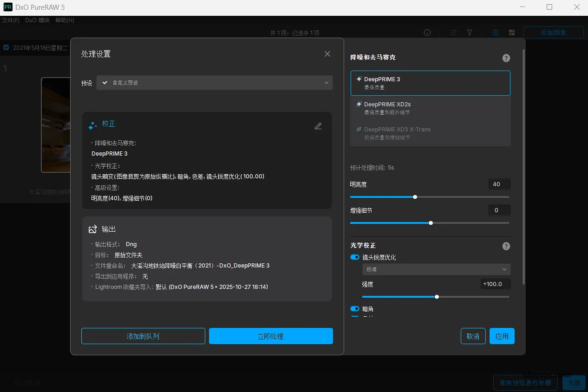Close the 处理设置 dialog with the X icon
The width and height of the screenshot is (588, 392).
click(327, 54)
